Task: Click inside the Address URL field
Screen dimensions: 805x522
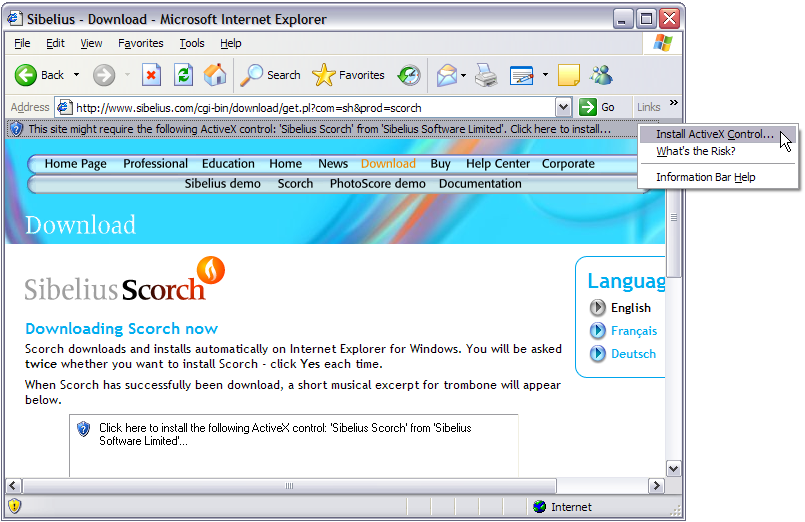Action: (313, 108)
